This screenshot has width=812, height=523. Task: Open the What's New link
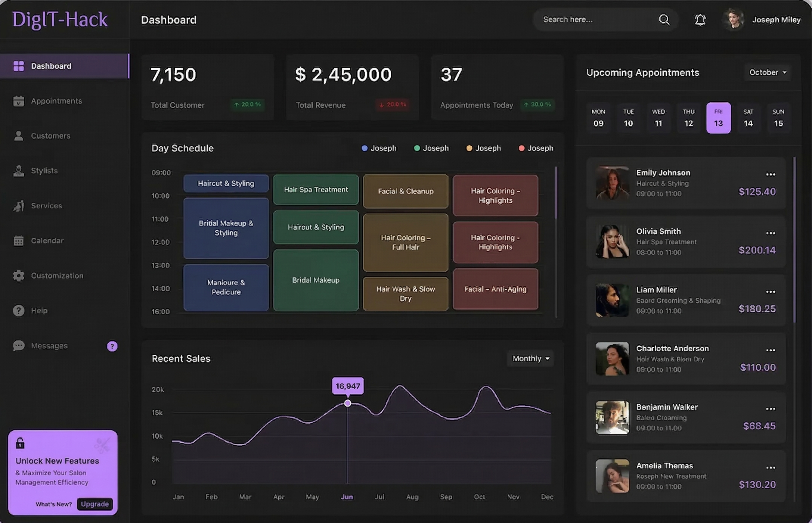[53, 504]
